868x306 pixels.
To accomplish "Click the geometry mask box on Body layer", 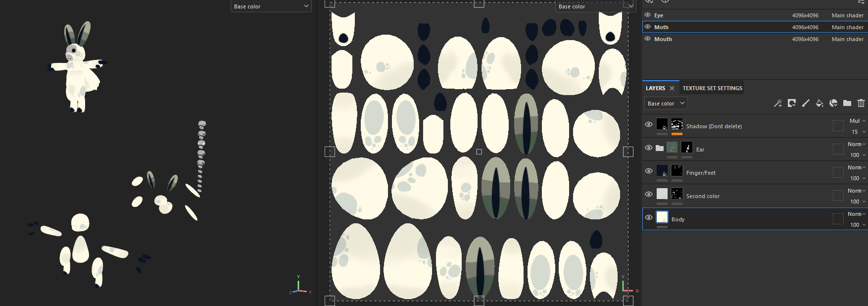I will click(x=838, y=219).
